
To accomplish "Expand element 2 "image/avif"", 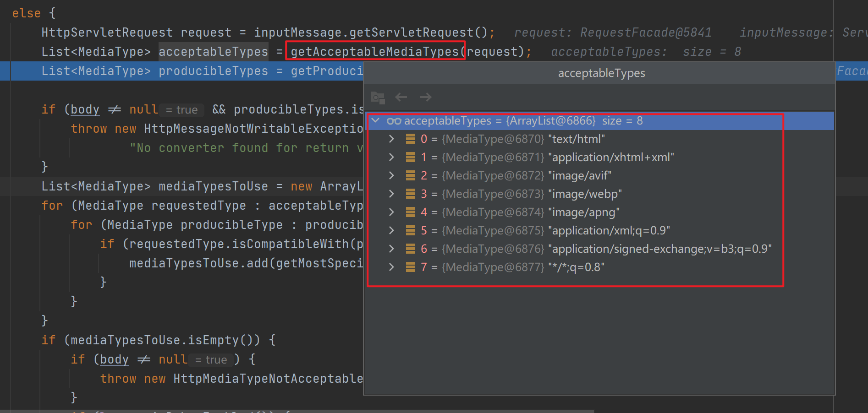I will 391,176.
